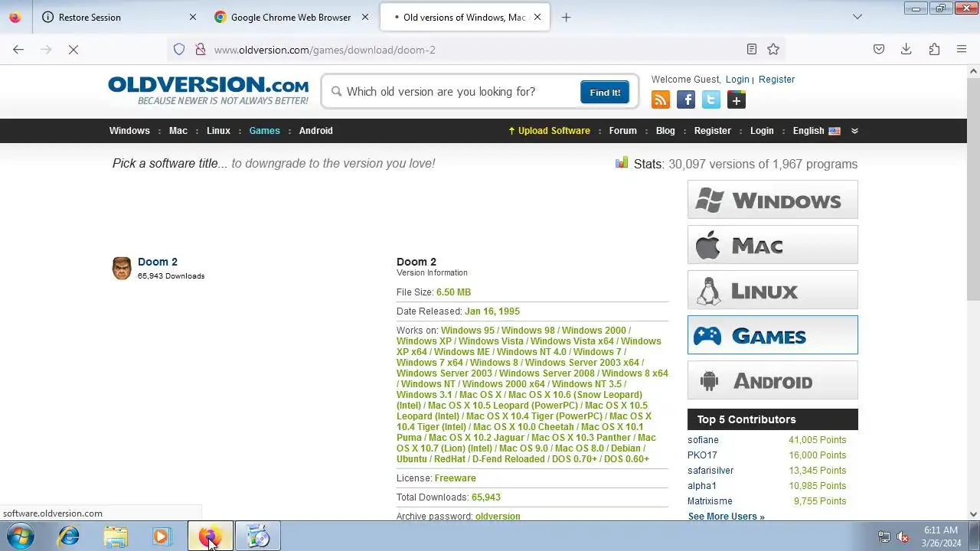980x551 pixels.
Task: Click the muted volume tray icon
Action: [903, 537]
